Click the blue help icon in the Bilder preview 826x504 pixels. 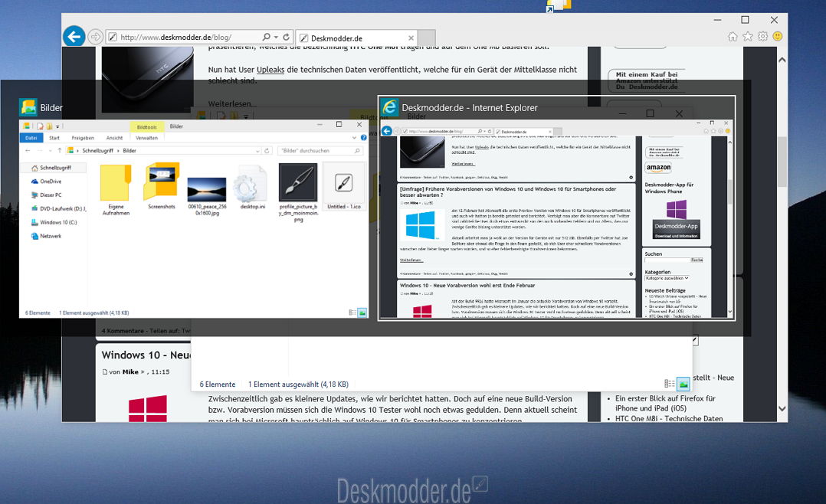click(363, 138)
